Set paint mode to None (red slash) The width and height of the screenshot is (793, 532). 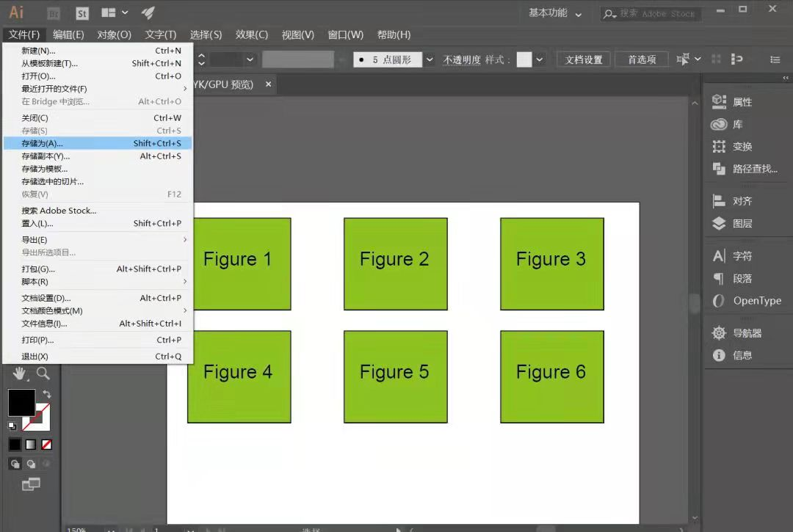[46, 445]
